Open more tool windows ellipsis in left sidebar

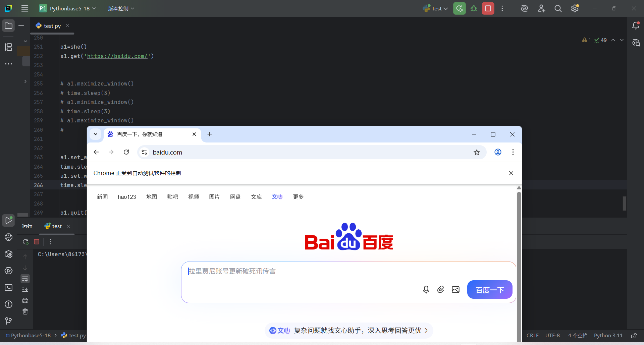(9, 64)
